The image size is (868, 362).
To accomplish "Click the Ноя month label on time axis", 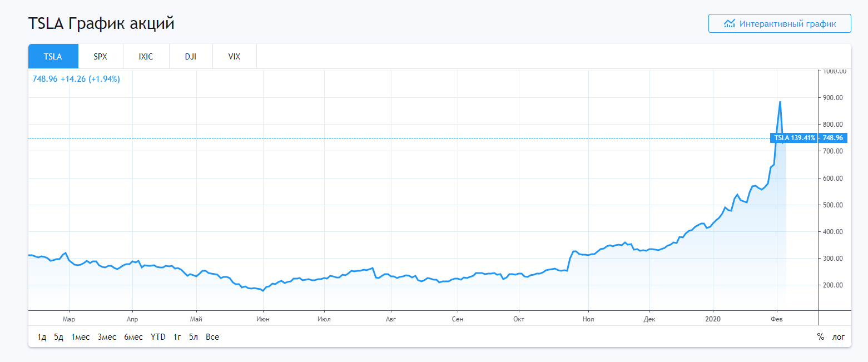I will pos(588,319).
